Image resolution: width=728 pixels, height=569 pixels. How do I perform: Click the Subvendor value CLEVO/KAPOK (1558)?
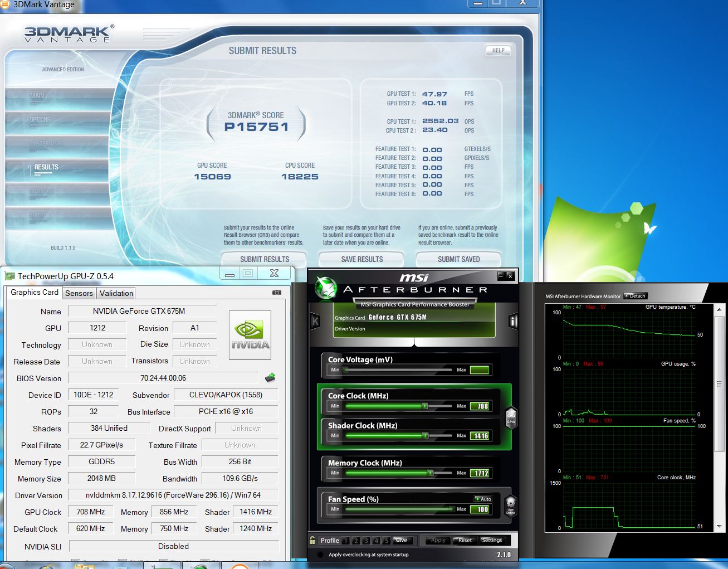[226, 395]
